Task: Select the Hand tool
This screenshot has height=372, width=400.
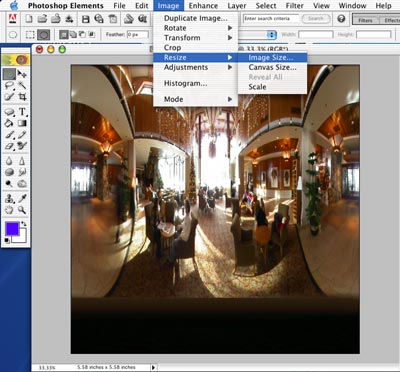Action: point(9,210)
